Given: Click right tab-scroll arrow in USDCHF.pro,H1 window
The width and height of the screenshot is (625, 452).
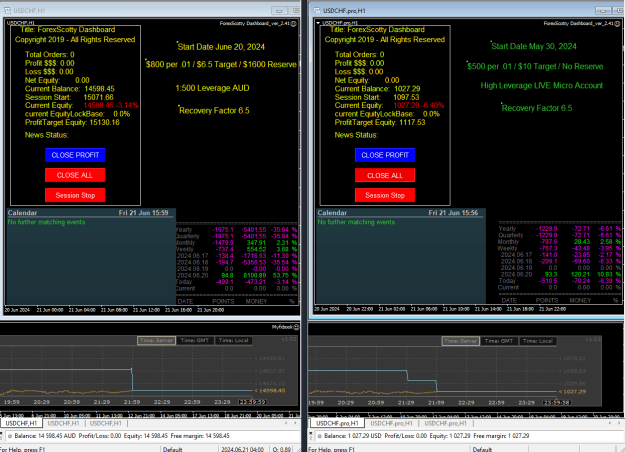Looking at the screenshot, I should 619,423.
